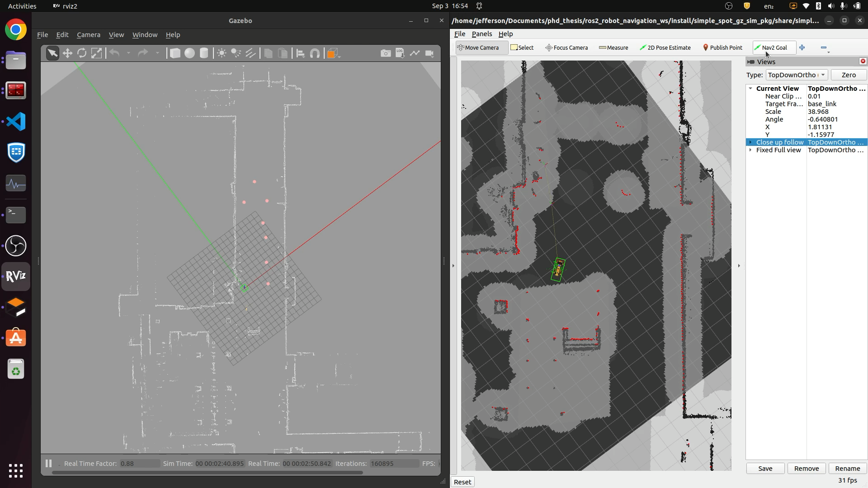
Task: Expand the Current View properties
Action: pyautogui.click(x=750, y=88)
